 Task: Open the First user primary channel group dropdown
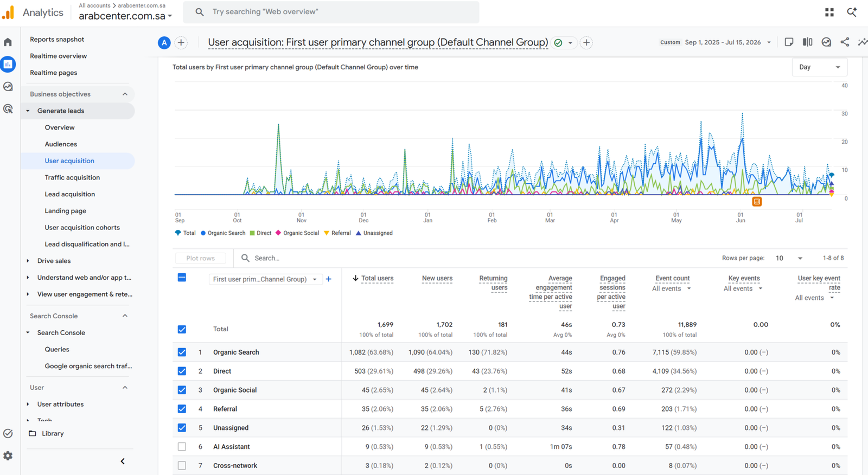click(x=265, y=279)
